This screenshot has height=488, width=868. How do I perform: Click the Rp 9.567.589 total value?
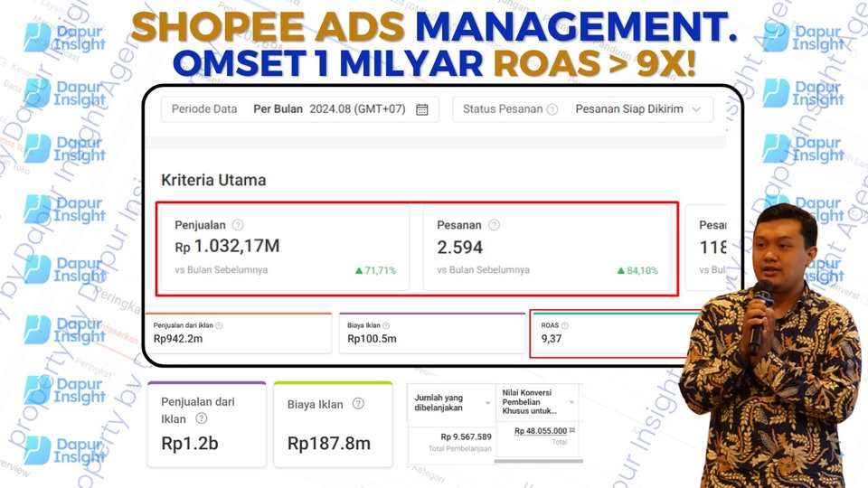click(x=467, y=437)
